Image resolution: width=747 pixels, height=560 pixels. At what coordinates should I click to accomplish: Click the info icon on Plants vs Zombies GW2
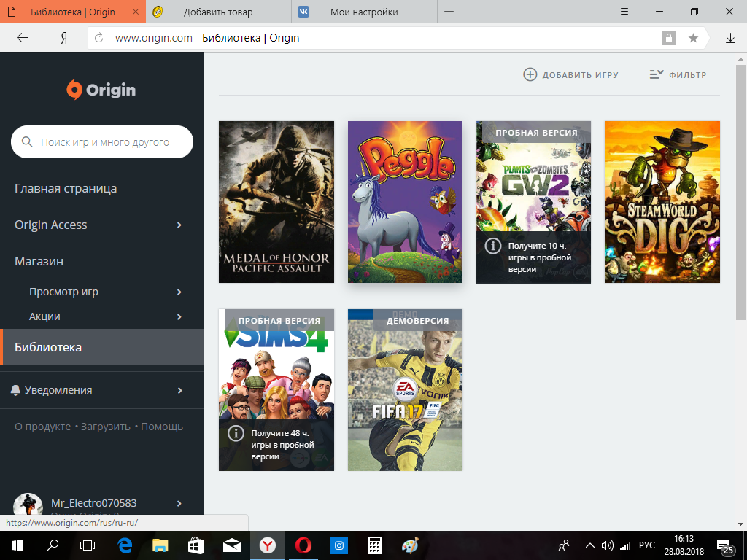tap(492, 246)
